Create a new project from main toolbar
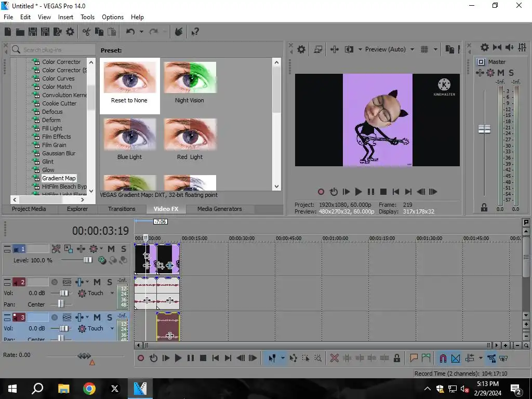 coord(7,32)
